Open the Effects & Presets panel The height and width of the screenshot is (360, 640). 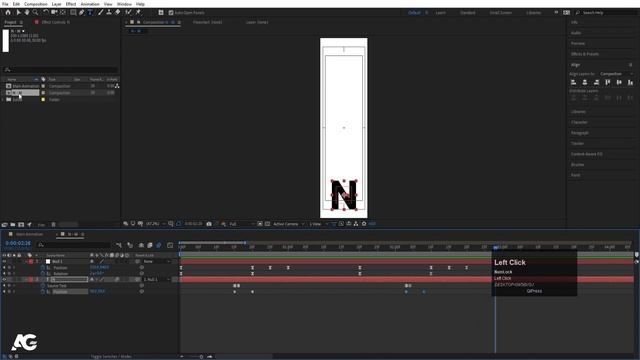point(584,54)
